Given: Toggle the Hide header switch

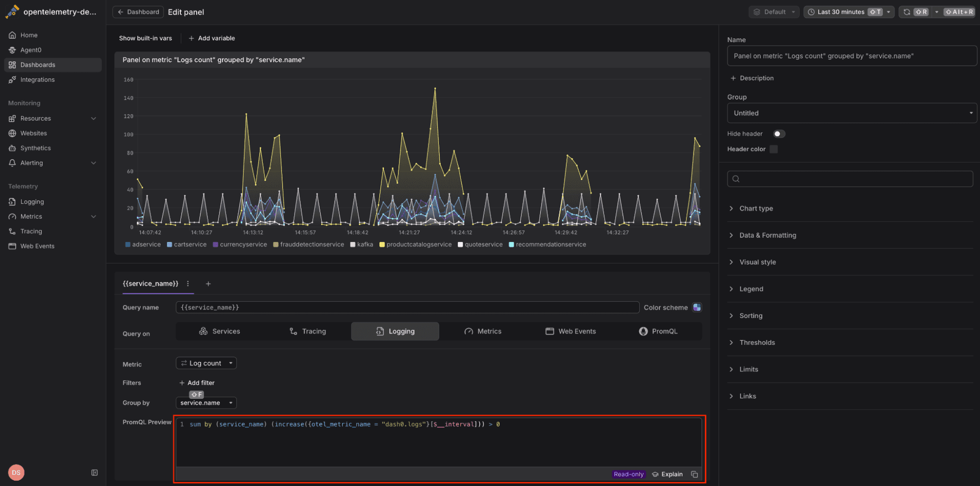Looking at the screenshot, I should pos(779,134).
